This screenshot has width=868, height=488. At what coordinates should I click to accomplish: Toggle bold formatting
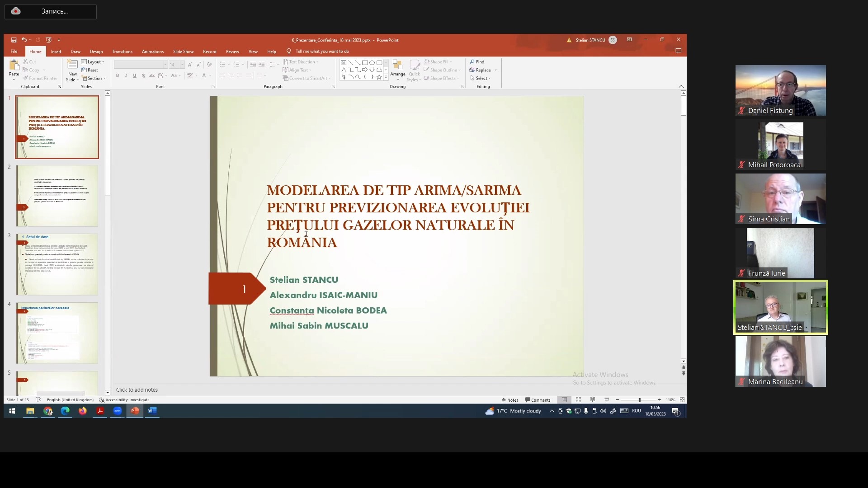(118, 75)
